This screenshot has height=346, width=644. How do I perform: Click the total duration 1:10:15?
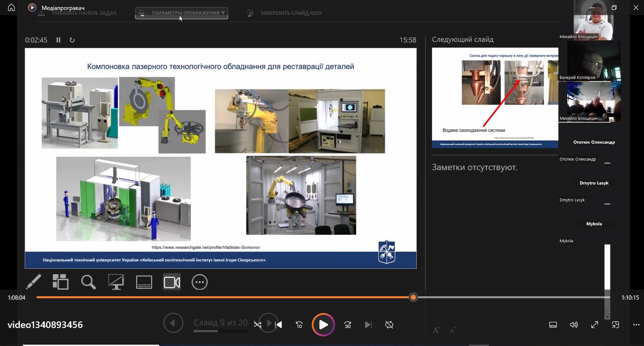(630, 298)
